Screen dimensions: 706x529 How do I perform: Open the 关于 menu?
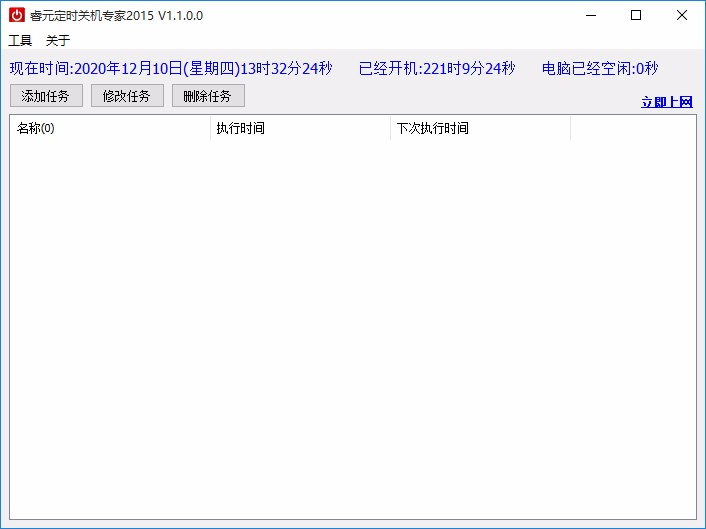click(58, 41)
